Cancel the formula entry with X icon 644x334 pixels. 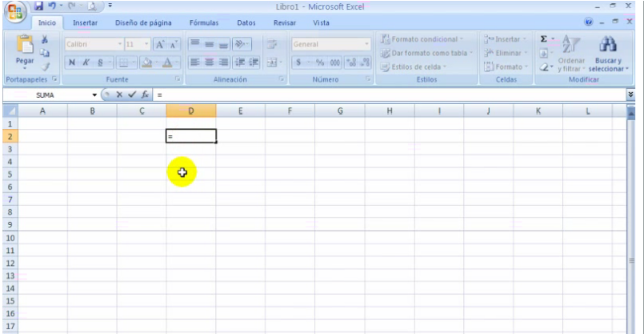(119, 95)
